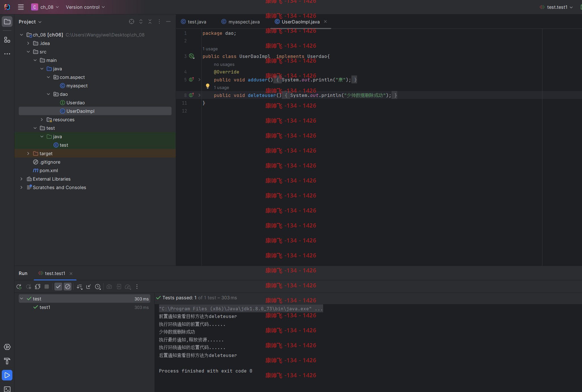Expand the resources folder
The image size is (582, 392).
tap(42, 120)
